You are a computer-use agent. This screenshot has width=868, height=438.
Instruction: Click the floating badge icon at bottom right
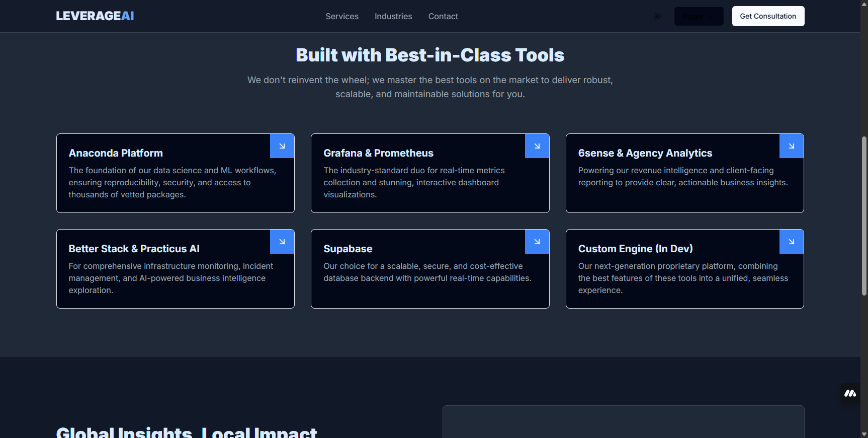pos(850,393)
